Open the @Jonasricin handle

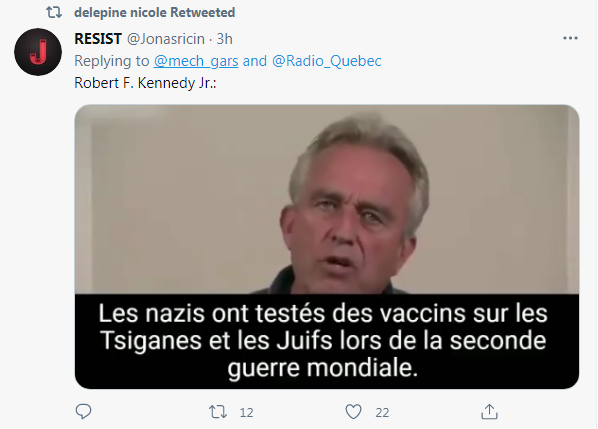tap(166, 39)
